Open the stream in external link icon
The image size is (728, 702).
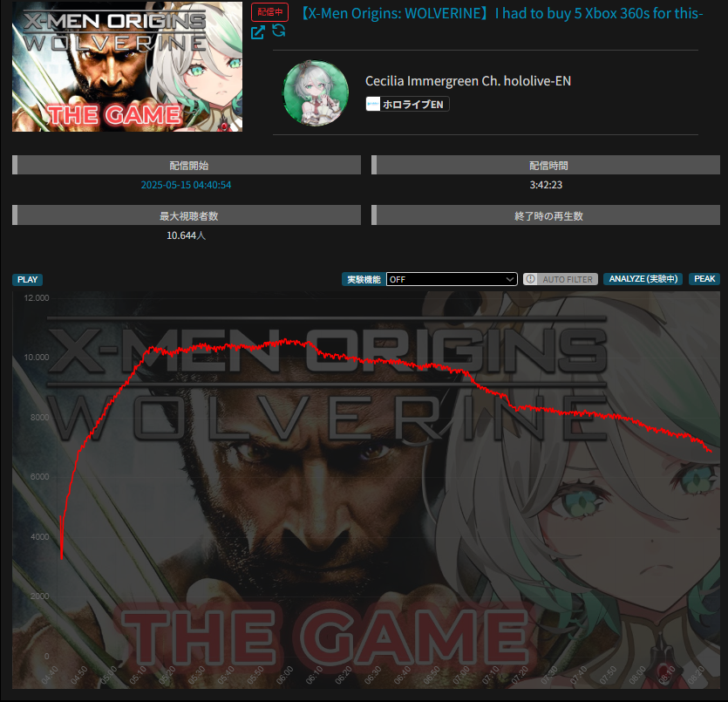tap(258, 32)
